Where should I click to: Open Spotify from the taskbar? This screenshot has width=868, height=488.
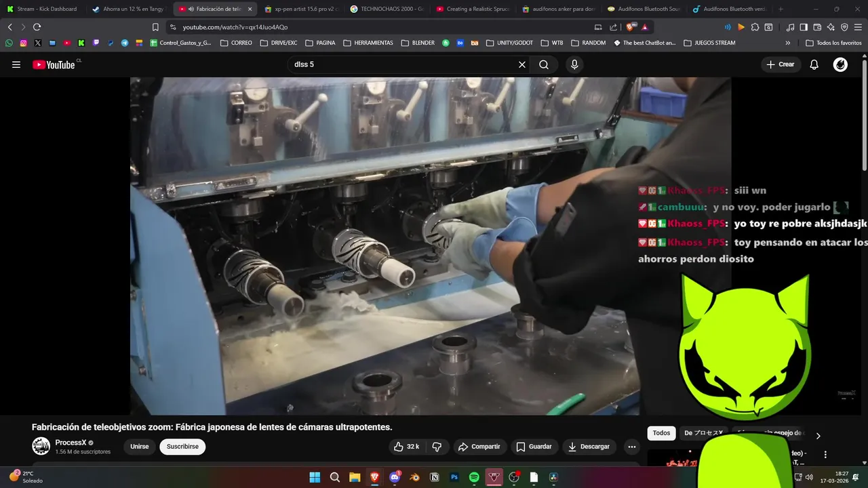[474, 477]
